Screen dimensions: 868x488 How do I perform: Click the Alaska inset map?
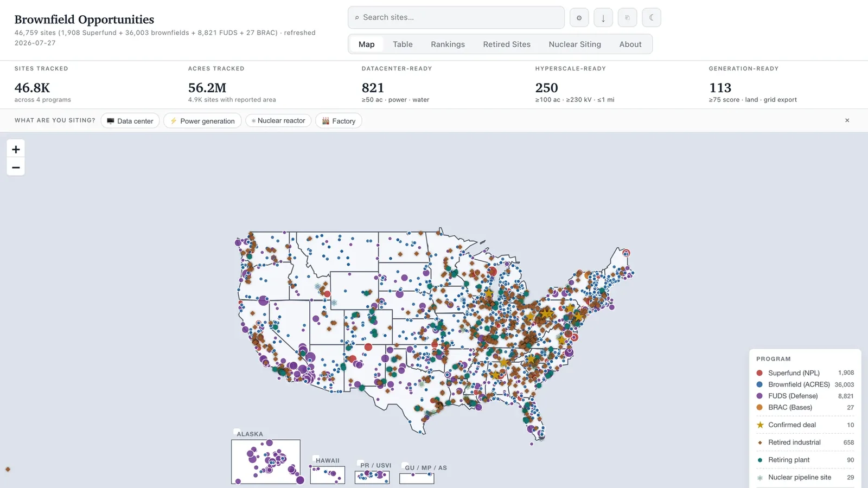pos(266,462)
